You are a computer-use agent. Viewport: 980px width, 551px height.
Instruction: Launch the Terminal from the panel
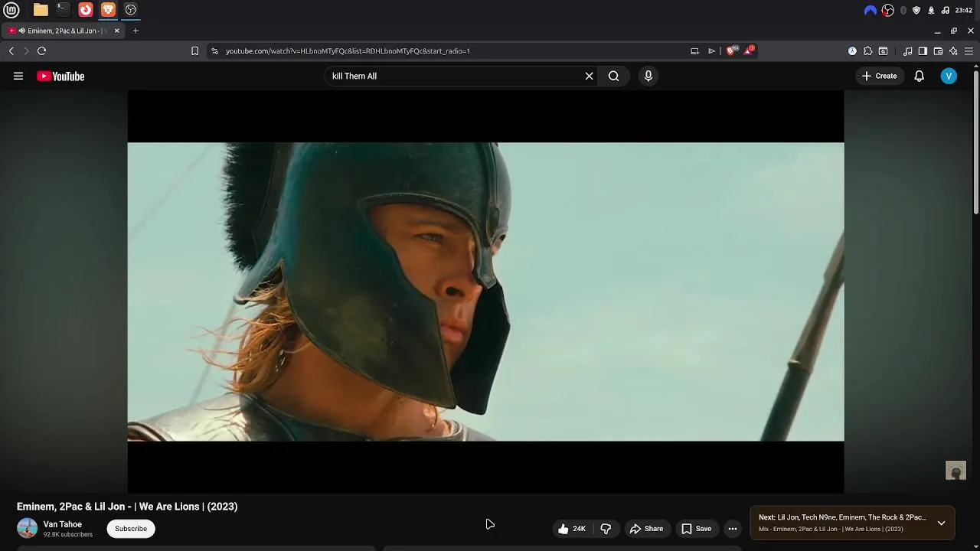tap(63, 10)
